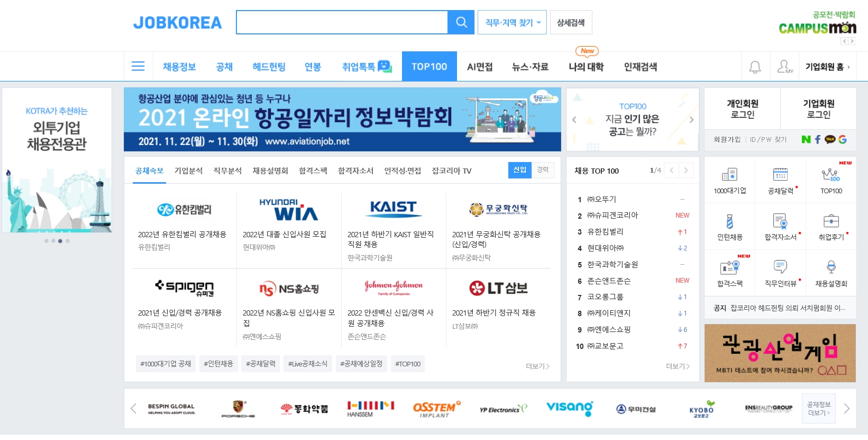Open the 채용설명회 microphone icon

[831, 266]
